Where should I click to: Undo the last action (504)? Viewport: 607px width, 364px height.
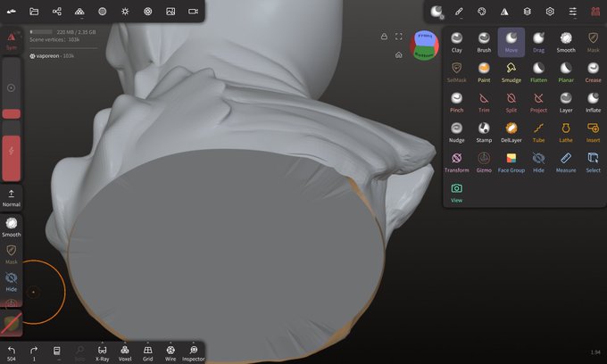coord(12,352)
